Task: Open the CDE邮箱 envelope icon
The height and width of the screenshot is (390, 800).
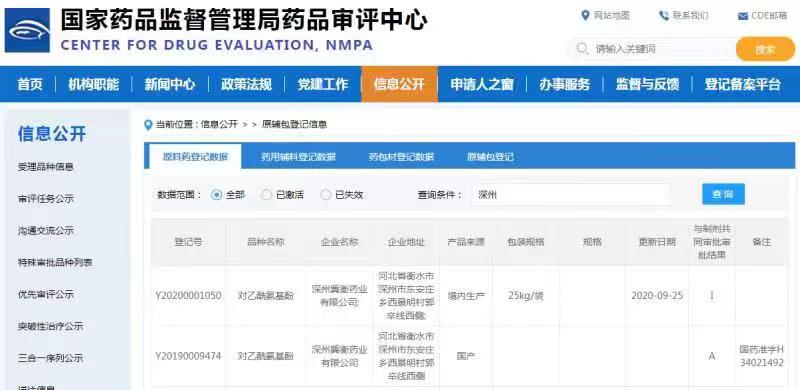Action: pos(743,16)
